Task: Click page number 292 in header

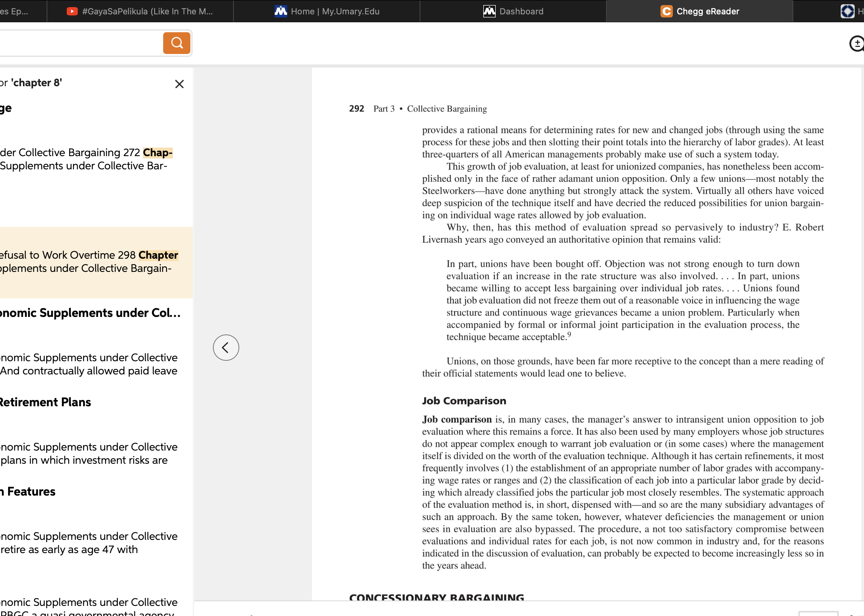Action: [356, 109]
